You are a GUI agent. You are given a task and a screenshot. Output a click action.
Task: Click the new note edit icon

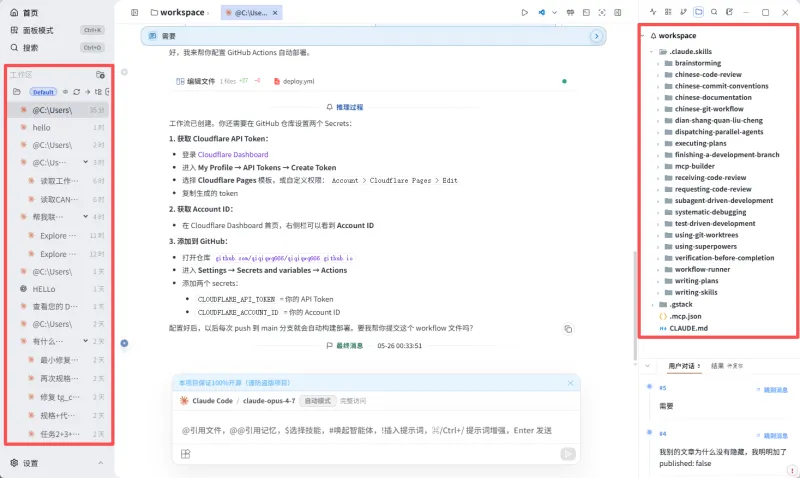[729, 12]
